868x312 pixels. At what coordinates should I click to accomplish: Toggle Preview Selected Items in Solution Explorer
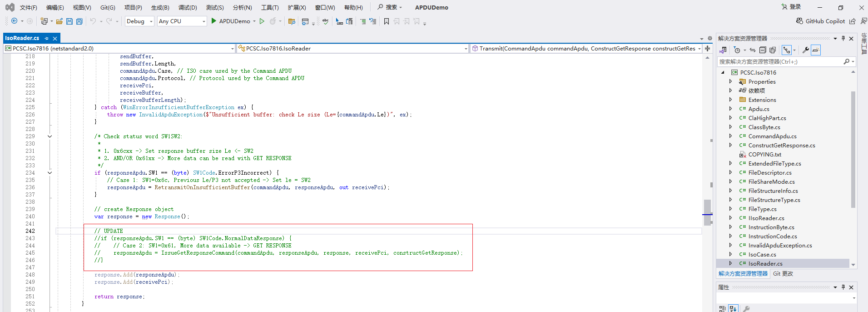[x=816, y=50]
